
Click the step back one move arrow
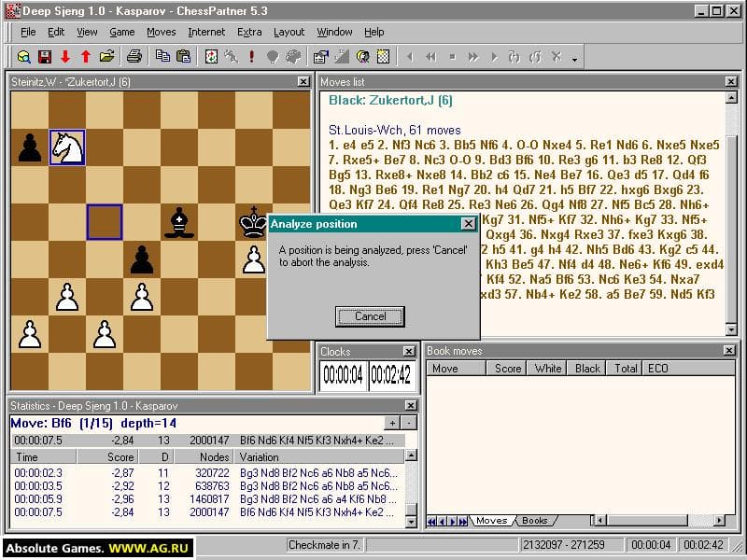[410, 57]
